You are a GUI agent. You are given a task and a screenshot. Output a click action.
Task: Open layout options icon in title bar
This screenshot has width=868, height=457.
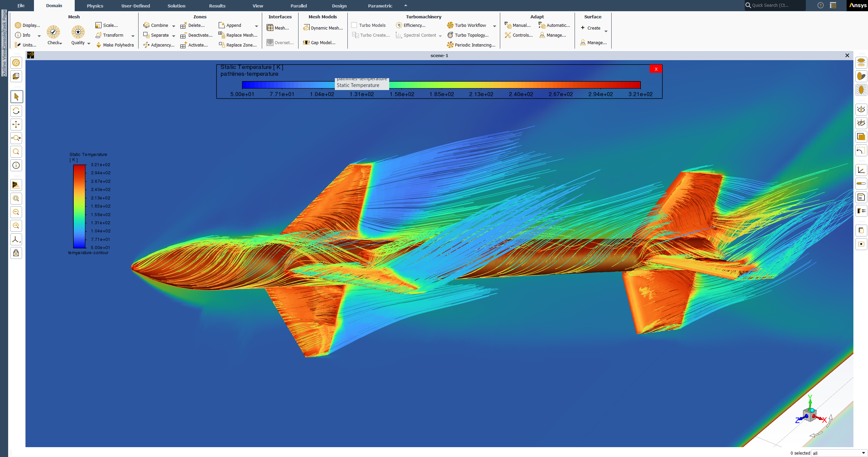tap(833, 5)
